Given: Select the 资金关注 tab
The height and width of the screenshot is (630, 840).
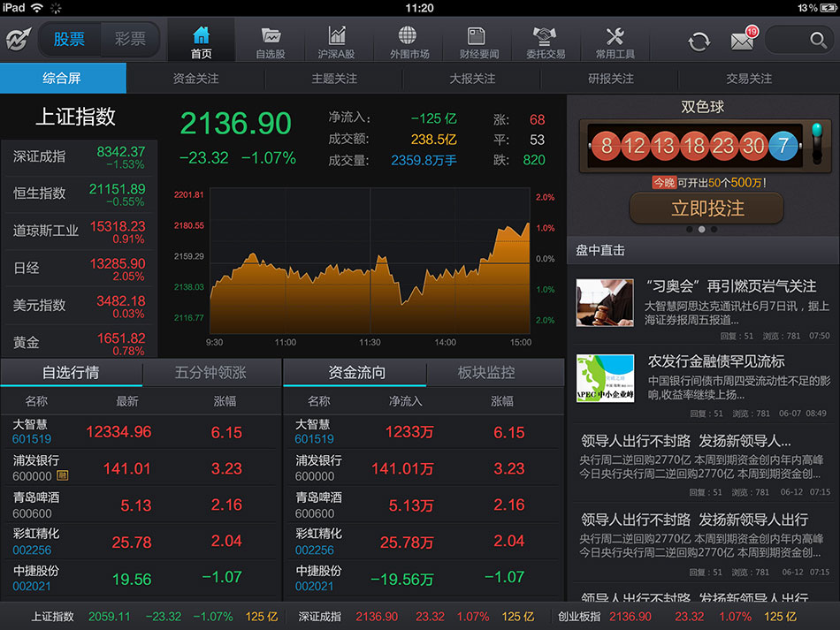Looking at the screenshot, I should tap(195, 78).
